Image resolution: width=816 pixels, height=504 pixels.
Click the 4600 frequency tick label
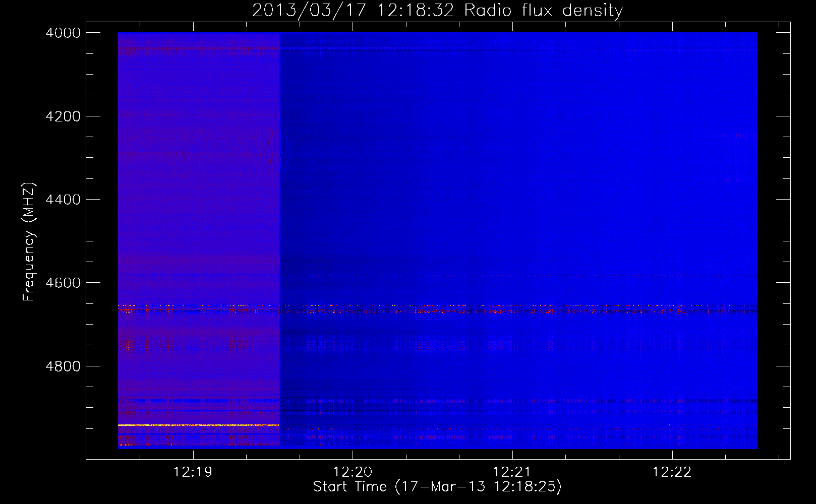pyautogui.click(x=63, y=283)
